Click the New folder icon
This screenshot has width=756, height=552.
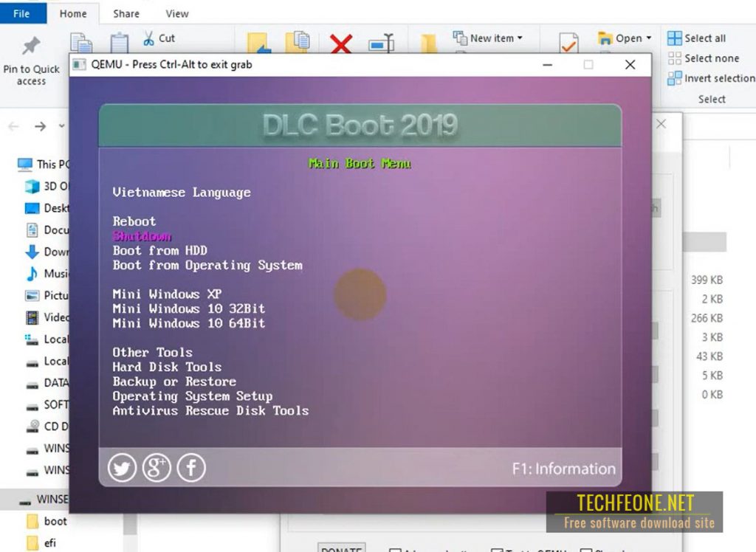pos(428,44)
